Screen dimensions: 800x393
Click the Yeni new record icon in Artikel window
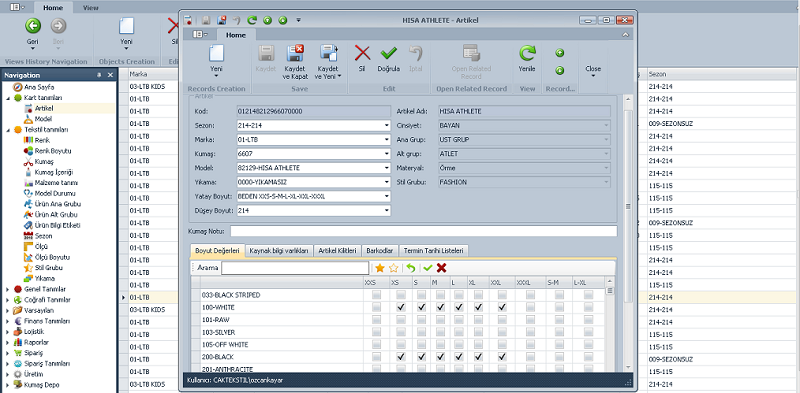[217, 54]
